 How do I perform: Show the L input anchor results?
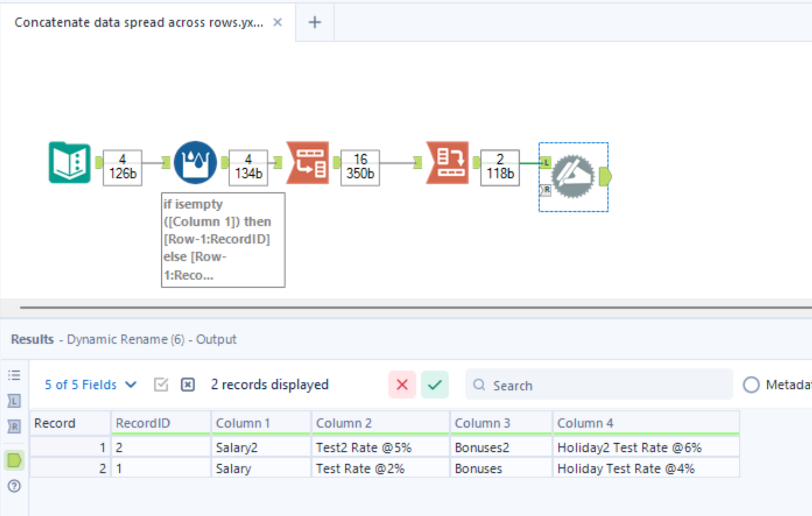[14, 401]
